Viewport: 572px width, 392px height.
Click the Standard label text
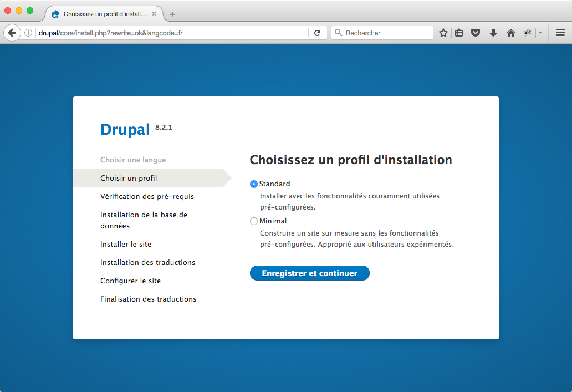pyautogui.click(x=275, y=184)
